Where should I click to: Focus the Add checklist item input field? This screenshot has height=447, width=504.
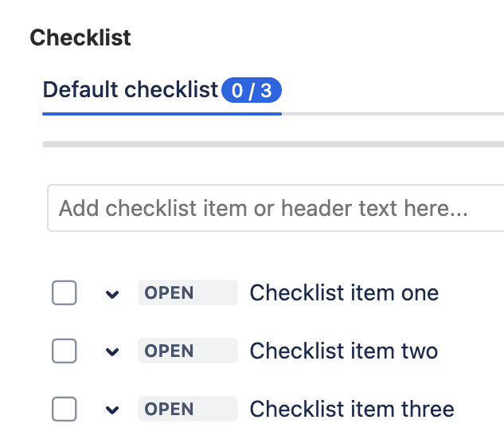pos(271,209)
